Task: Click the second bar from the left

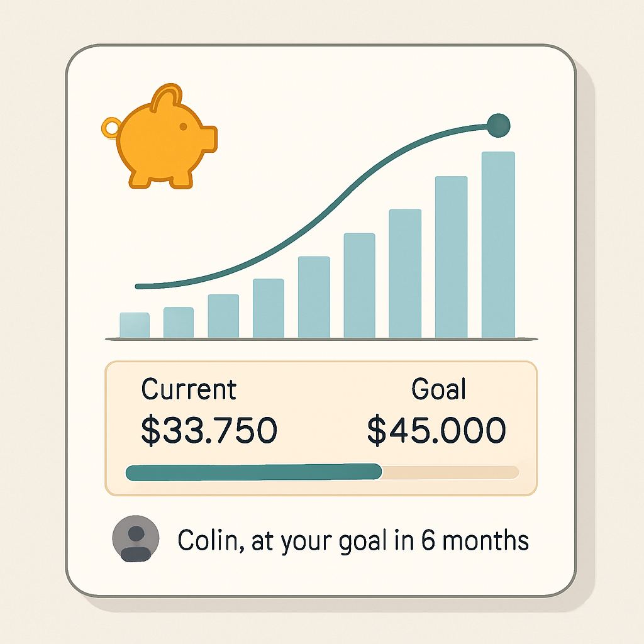Action: point(179,322)
